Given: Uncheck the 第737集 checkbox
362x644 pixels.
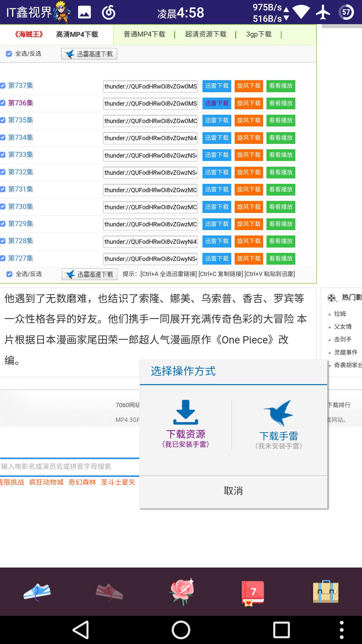Looking at the screenshot, I should pyautogui.click(x=3, y=86).
